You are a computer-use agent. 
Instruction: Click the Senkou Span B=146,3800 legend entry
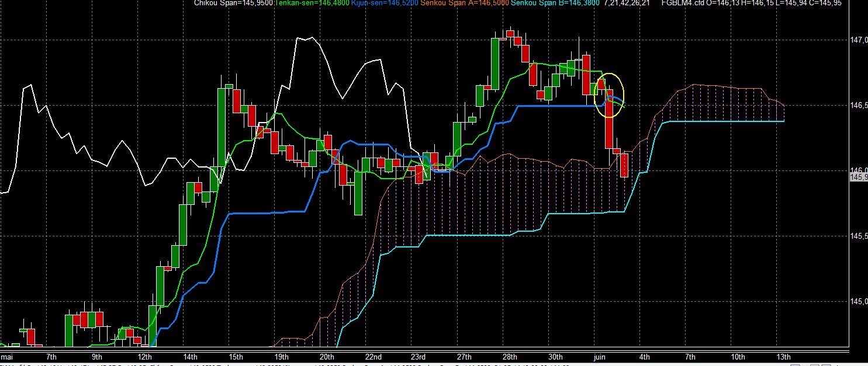tap(554, 3)
